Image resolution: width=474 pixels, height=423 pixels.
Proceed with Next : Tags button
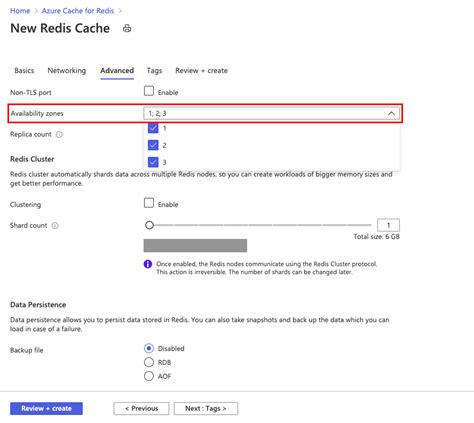point(206,409)
